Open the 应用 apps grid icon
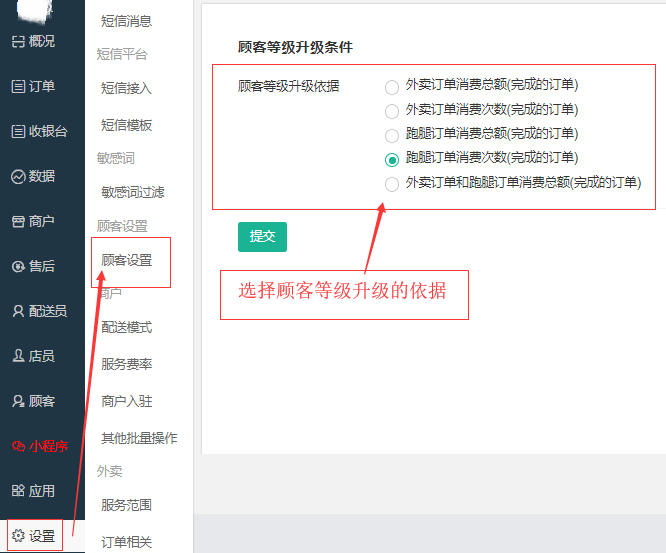This screenshot has width=666, height=553. [x=18, y=491]
